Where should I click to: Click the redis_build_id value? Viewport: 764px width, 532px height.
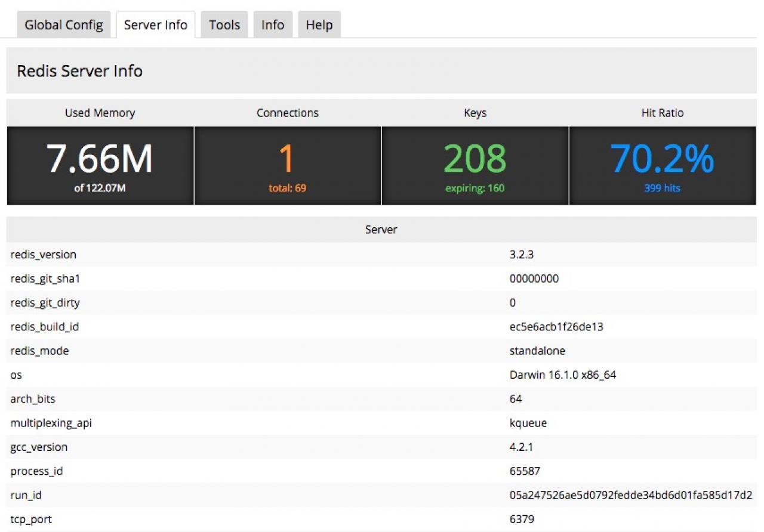coord(552,327)
